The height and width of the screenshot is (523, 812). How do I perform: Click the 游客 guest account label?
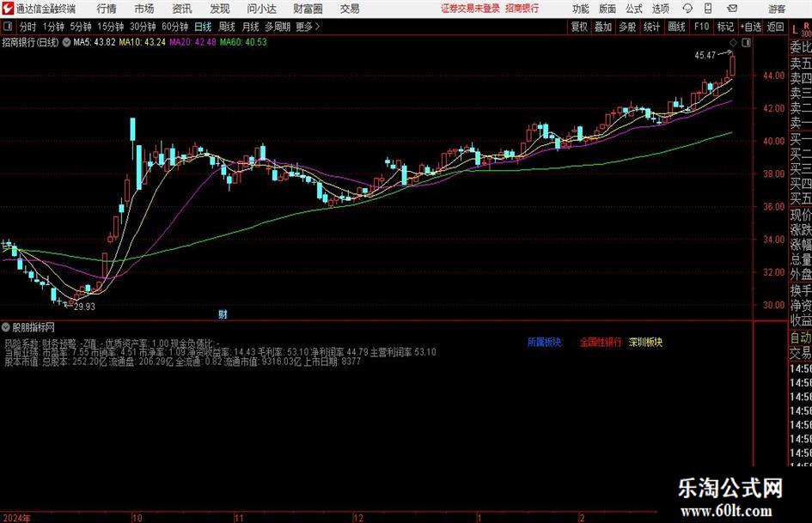coord(776,9)
